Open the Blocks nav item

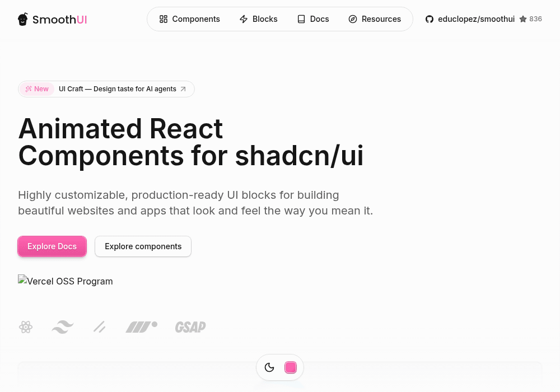point(259,19)
